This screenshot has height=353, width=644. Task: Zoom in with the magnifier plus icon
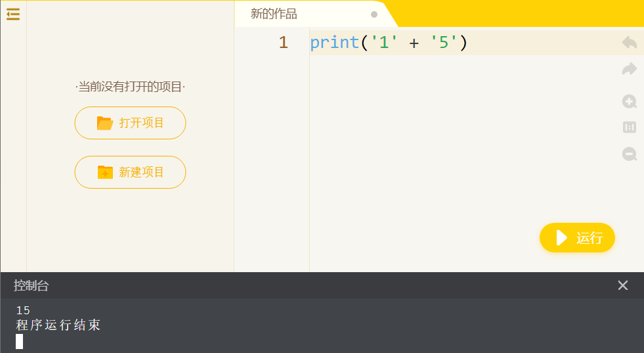tap(629, 101)
